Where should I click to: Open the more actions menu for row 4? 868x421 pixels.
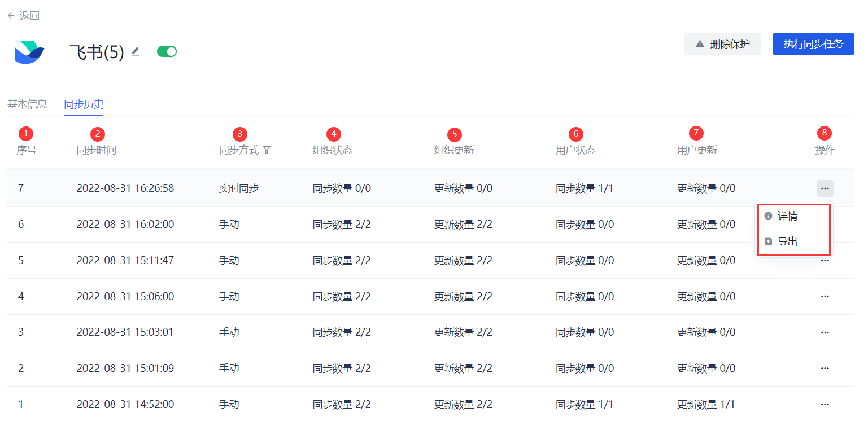tap(825, 296)
